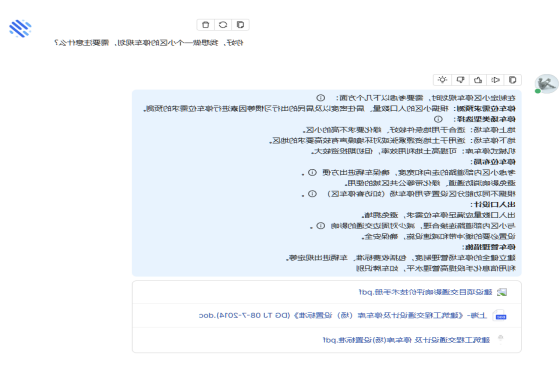Click the user message text '你好，我想做一个小区的停车规划'
The width and height of the screenshot is (560, 372).
[x=181, y=43]
